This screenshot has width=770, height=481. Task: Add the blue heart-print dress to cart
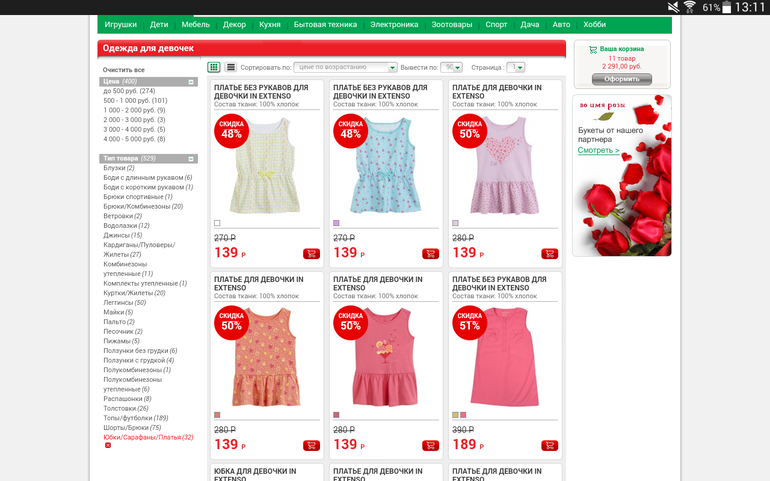click(x=431, y=254)
